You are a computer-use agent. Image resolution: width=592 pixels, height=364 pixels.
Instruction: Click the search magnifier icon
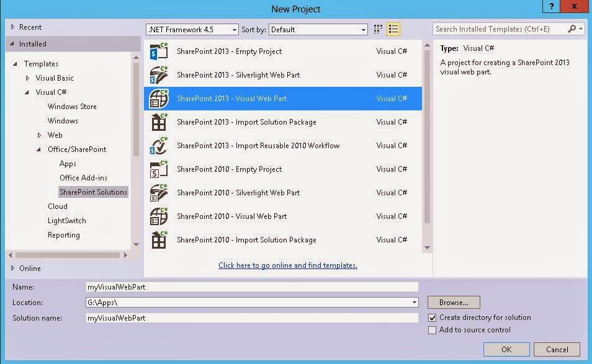(x=572, y=29)
